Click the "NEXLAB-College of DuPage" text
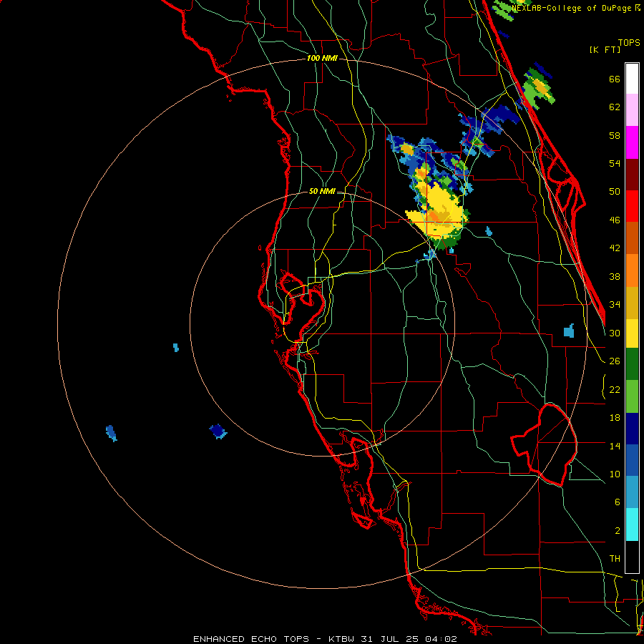This screenshot has height=644, width=644. pyautogui.click(x=571, y=8)
